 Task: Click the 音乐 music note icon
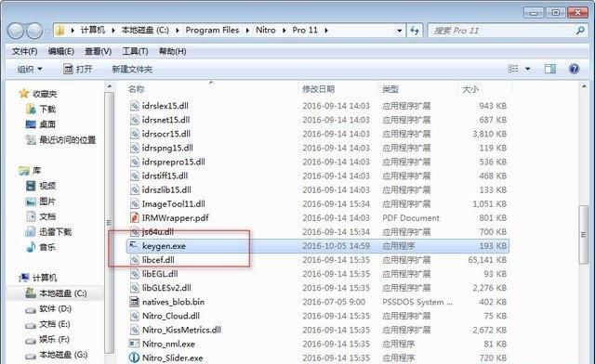point(31,247)
